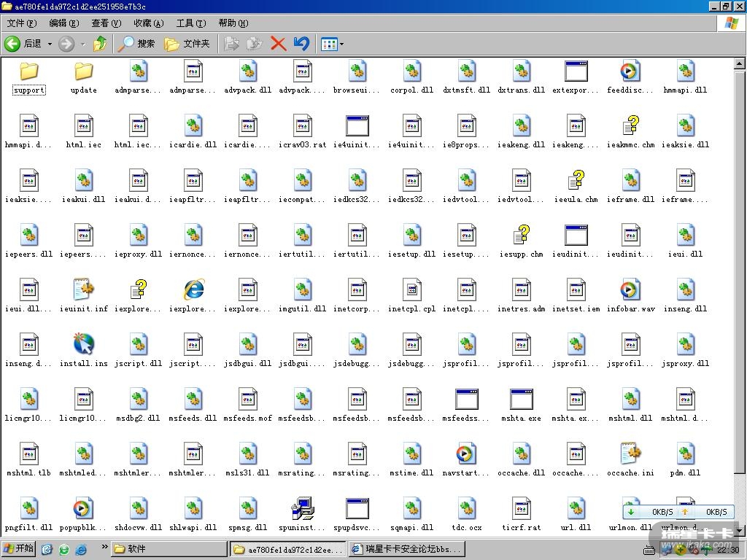Select the ieakmmc.chm help file icon

coord(631,125)
